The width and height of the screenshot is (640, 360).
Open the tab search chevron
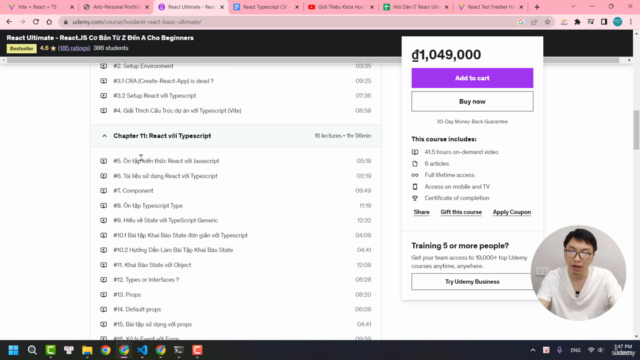[x=573, y=7]
